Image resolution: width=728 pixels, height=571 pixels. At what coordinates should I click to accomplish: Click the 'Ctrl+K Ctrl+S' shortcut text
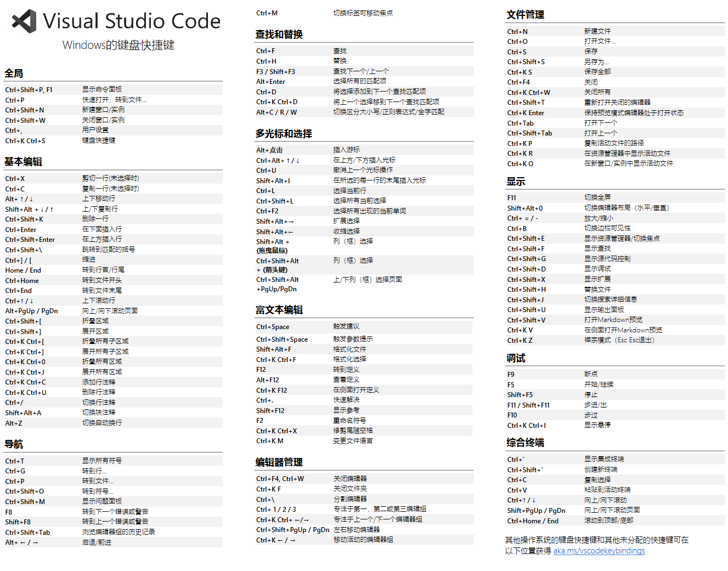click(25, 141)
